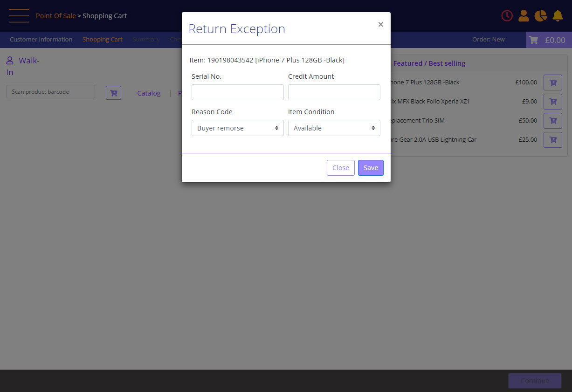Switch to the Summary tab
572x392 pixels.
click(x=146, y=40)
